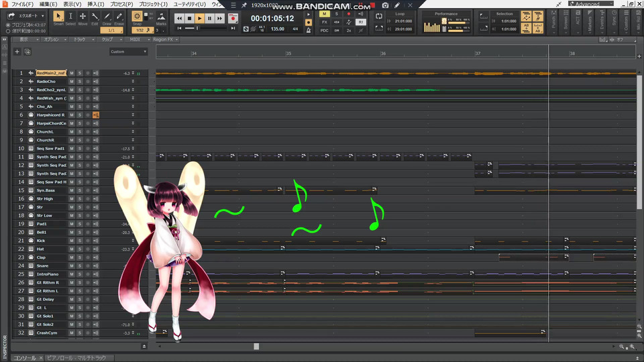Select the CrashCym track name
This screenshot has width=644, height=362.
coord(47,333)
